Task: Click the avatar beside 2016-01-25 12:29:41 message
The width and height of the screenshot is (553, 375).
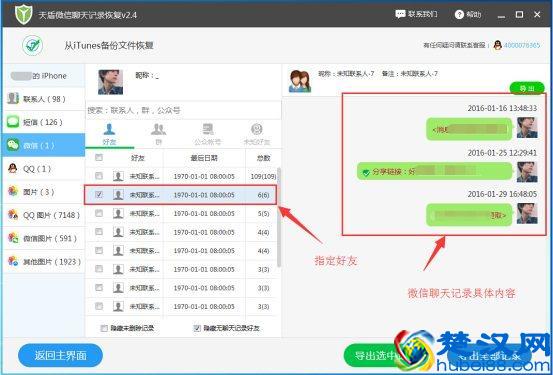Action: 527,172
